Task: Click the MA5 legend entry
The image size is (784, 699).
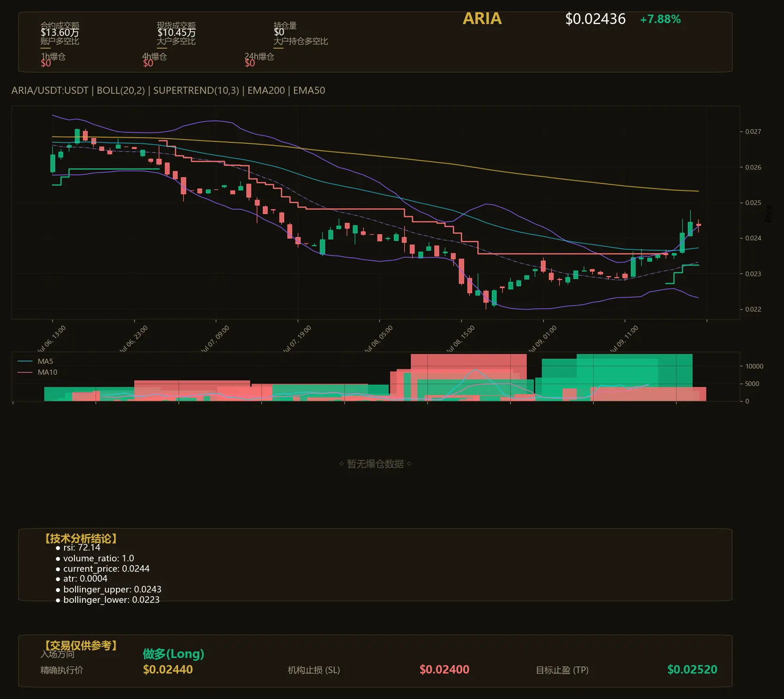Action: pos(35,362)
